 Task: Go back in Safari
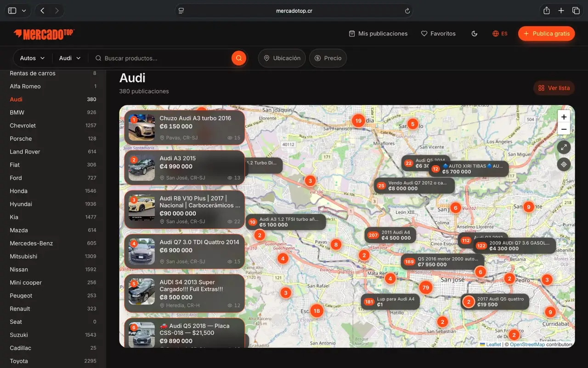coord(42,11)
